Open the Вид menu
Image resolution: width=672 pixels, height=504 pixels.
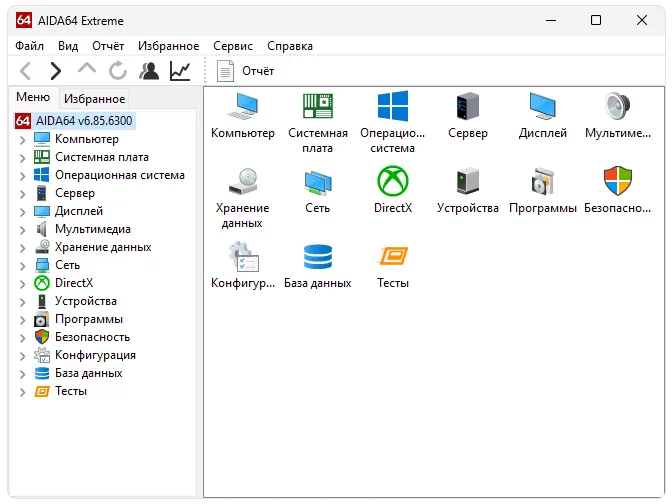tap(68, 46)
